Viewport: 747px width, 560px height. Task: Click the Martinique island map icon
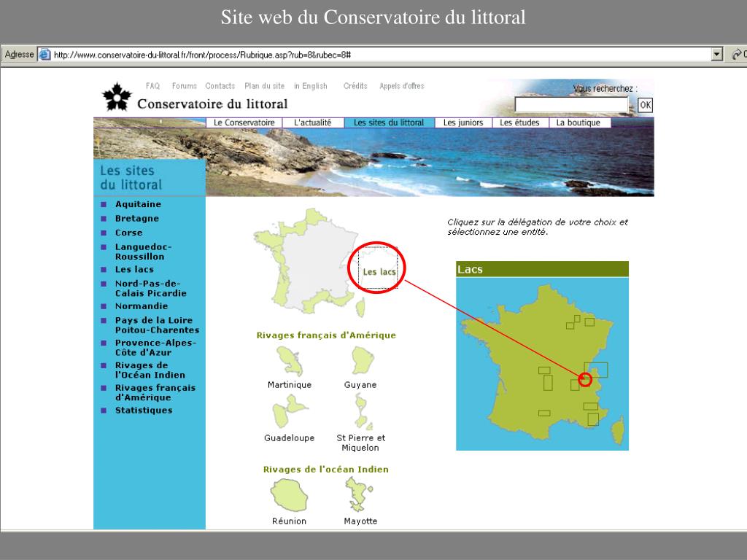click(x=290, y=361)
